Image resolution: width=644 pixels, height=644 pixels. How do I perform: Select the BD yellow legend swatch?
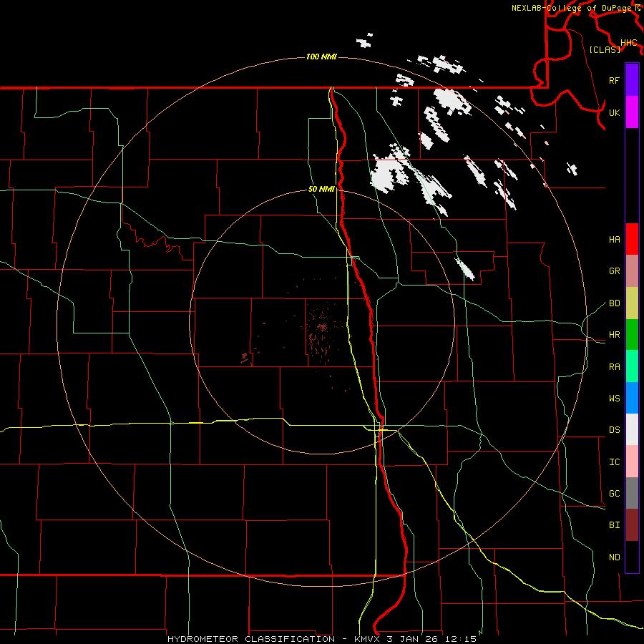(632, 303)
